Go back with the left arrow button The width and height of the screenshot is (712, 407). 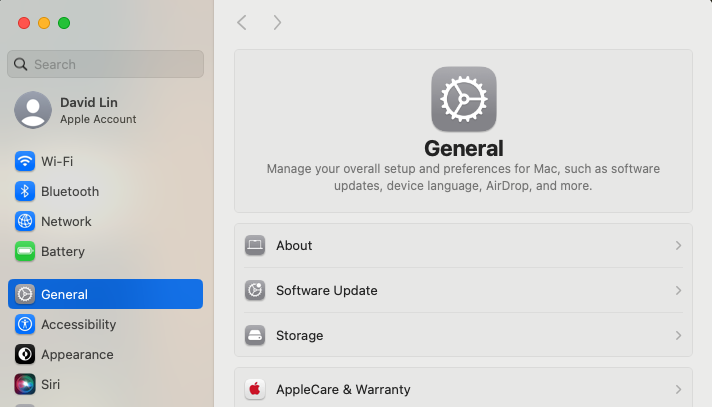[241, 22]
